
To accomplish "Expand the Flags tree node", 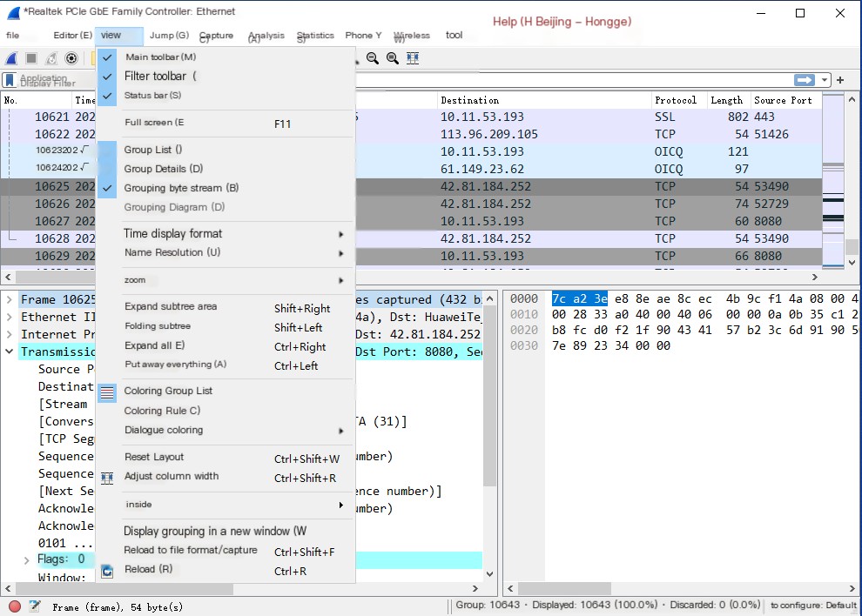I will [26, 560].
